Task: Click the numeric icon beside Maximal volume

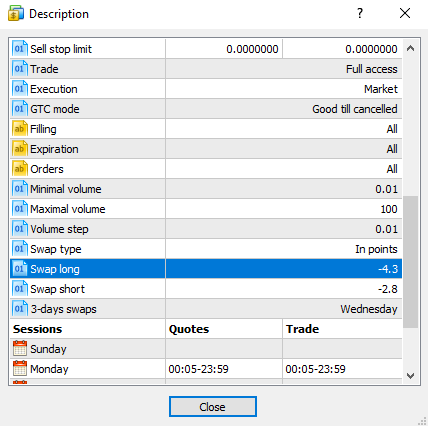Action: point(20,209)
